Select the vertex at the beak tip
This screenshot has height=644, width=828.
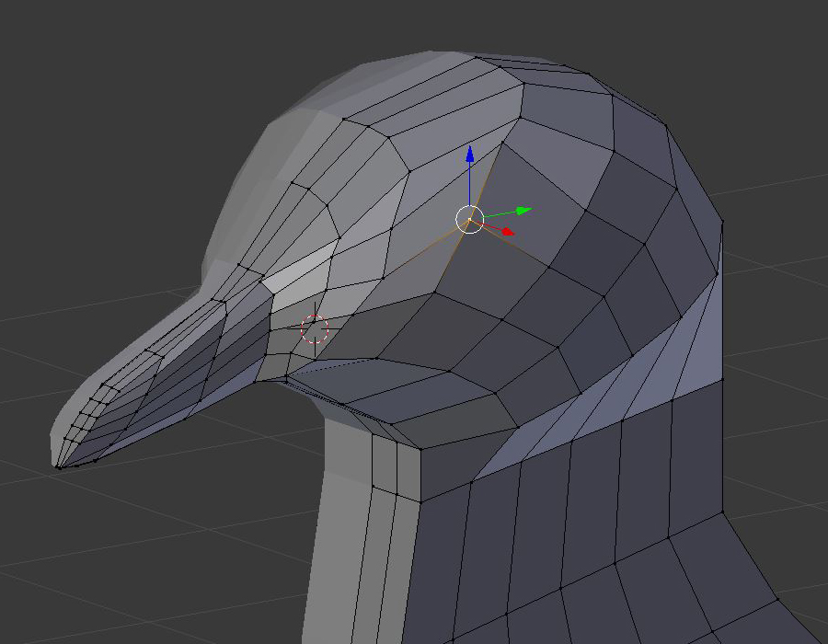click(58, 467)
